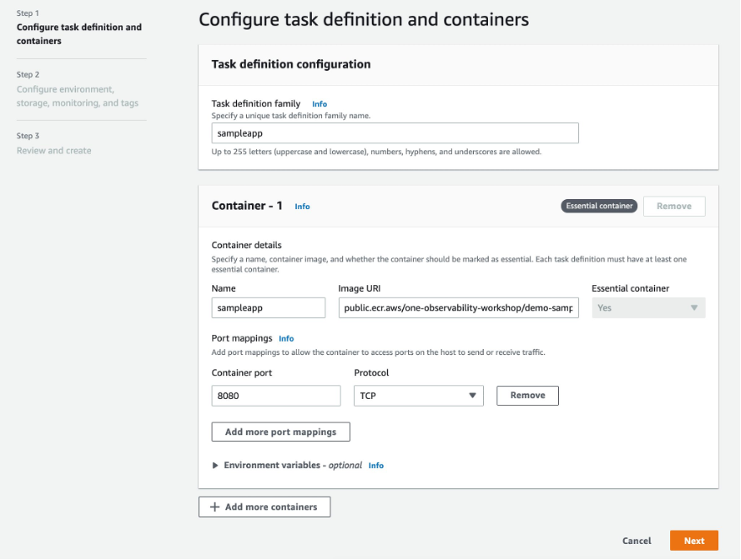Click the Essential container badge

click(599, 206)
